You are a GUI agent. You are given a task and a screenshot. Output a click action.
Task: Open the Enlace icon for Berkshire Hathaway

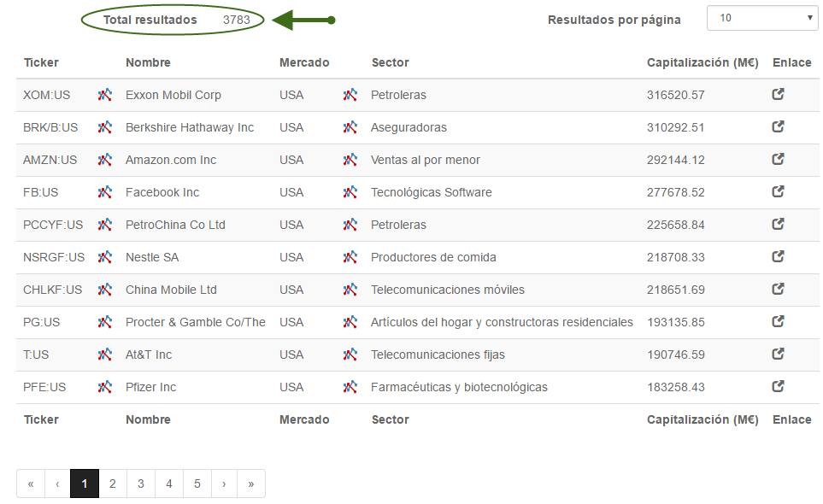(x=778, y=127)
